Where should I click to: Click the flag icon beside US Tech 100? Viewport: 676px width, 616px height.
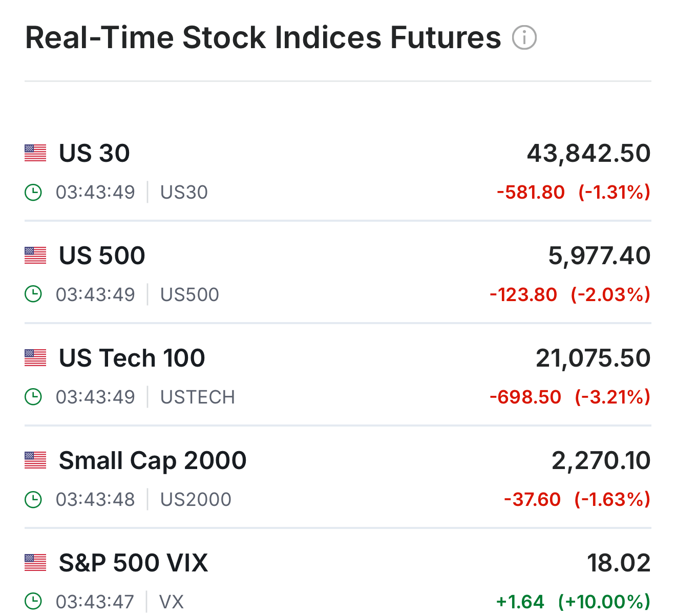35,358
